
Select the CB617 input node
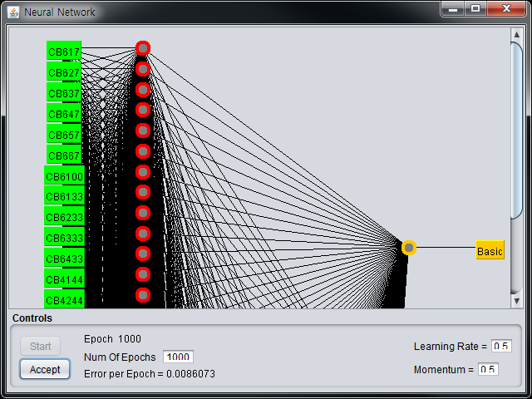pos(64,51)
